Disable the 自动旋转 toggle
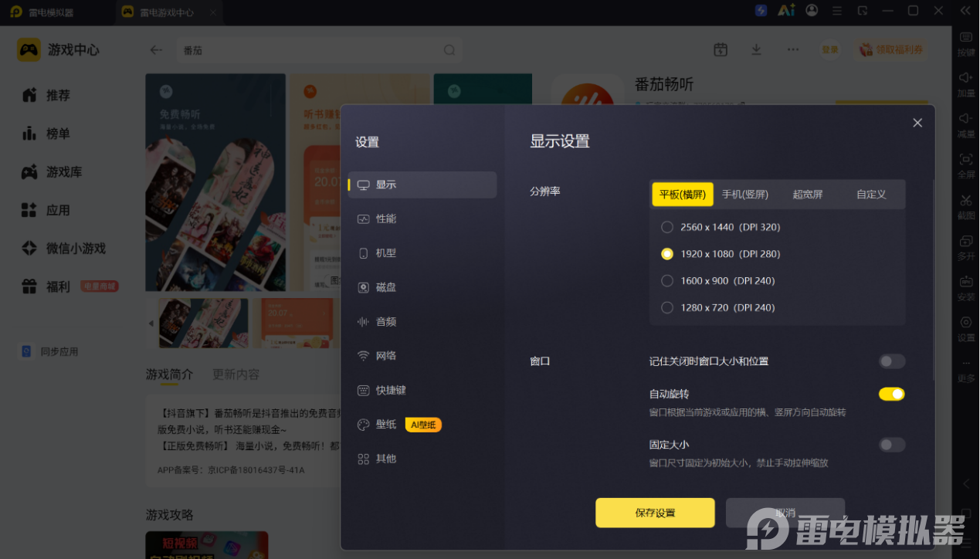Viewport: 980px width, 559px height. pyautogui.click(x=892, y=394)
